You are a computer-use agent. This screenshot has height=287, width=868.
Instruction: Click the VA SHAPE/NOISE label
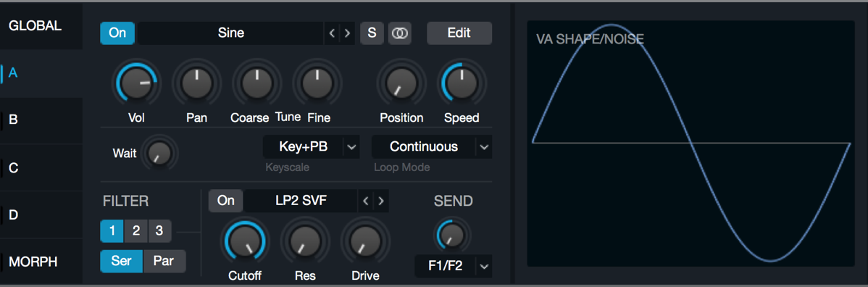590,39
